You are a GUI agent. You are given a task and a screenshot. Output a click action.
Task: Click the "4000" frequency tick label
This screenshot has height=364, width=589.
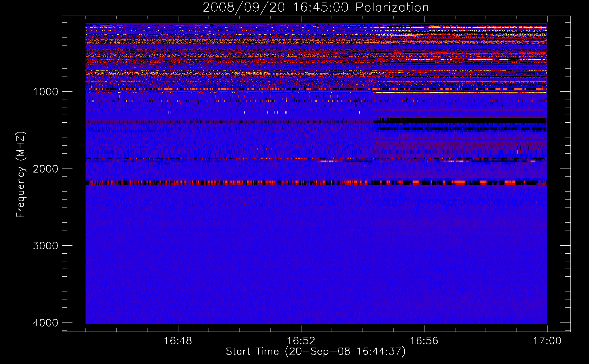(46, 323)
